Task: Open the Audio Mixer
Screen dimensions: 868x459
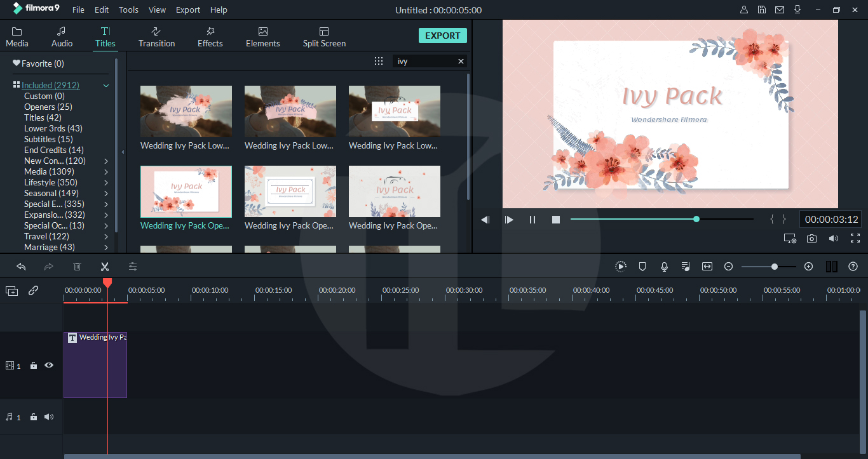Action: coord(686,266)
